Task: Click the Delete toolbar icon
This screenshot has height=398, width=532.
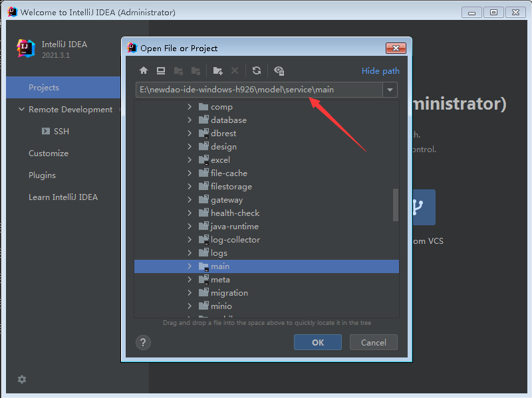Action: pyautogui.click(x=235, y=70)
